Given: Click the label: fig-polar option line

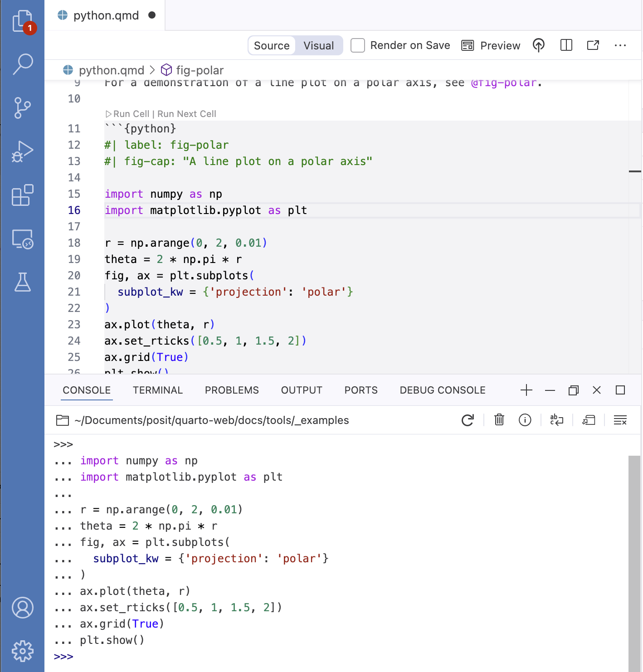Looking at the screenshot, I should pos(166,145).
